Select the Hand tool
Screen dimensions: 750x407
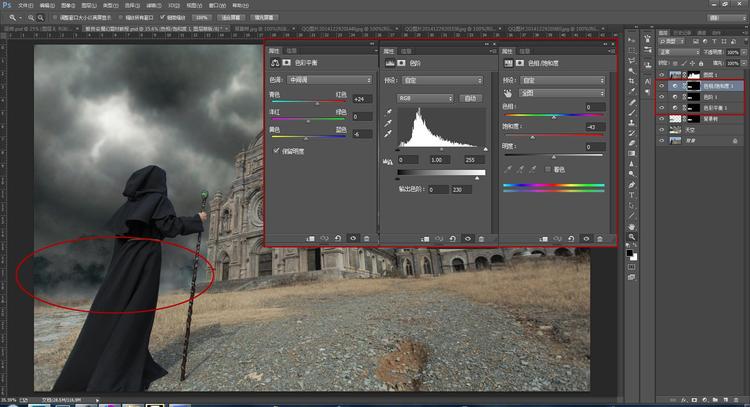tap(632, 227)
